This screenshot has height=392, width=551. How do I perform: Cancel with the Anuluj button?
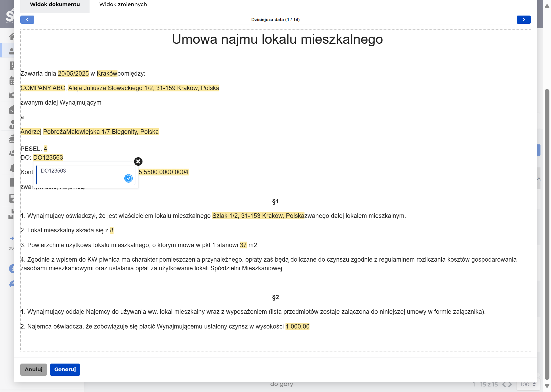(x=33, y=369)
